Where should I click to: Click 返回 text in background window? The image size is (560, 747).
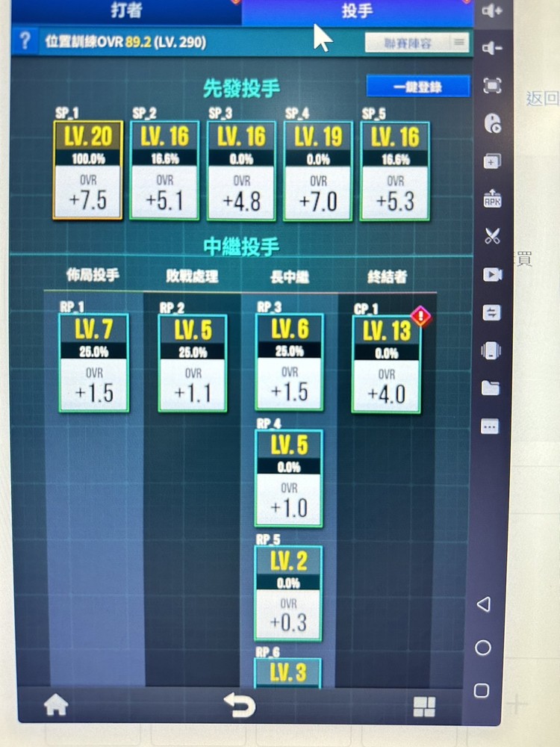pyautogui.click(x=542, y=99)
